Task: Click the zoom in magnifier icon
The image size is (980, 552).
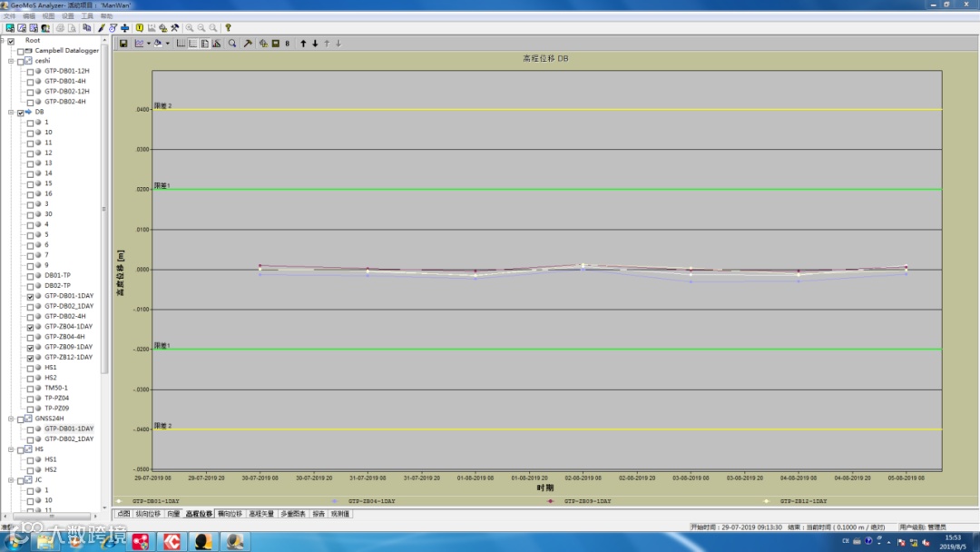Action: click(190, 28)
